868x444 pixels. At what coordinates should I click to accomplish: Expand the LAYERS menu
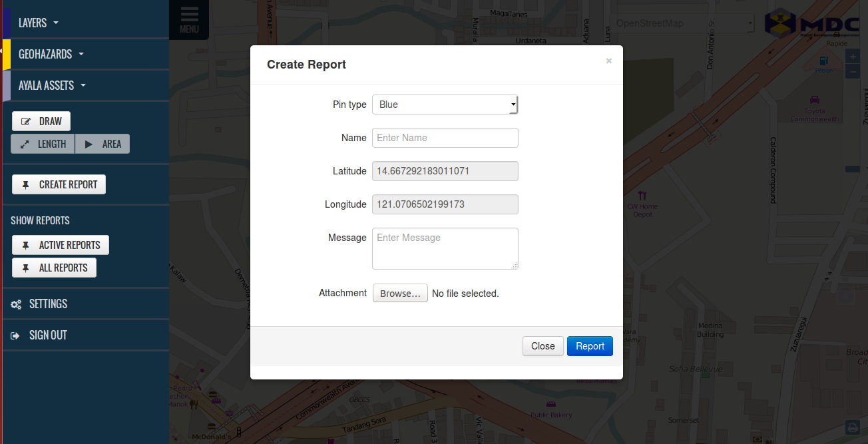(39, 23)
